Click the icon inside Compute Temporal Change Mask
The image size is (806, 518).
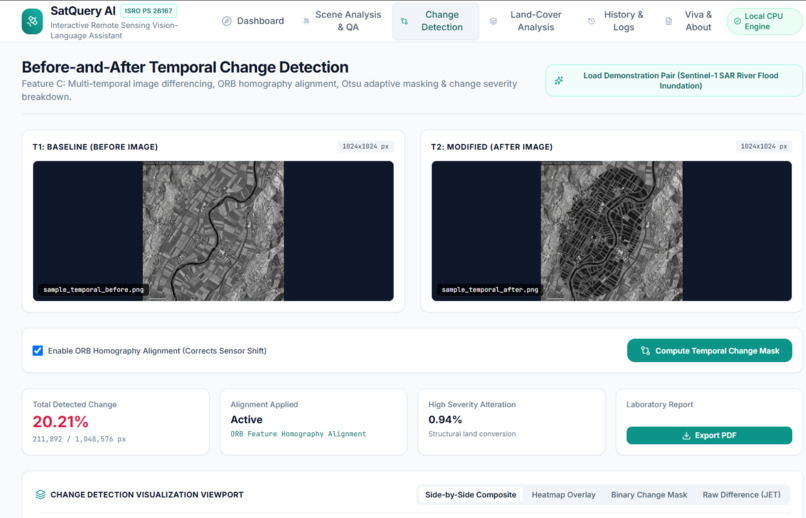point(645,350)
